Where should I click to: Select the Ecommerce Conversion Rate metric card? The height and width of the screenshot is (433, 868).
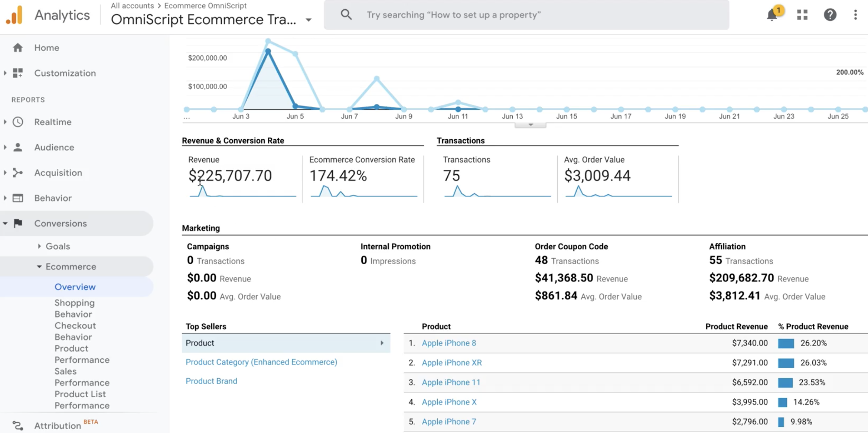(363, 178)
